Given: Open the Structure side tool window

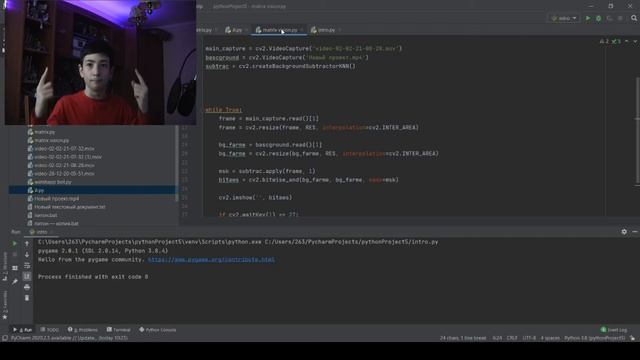Looking at the screenshot, I should tap(5, 266).
